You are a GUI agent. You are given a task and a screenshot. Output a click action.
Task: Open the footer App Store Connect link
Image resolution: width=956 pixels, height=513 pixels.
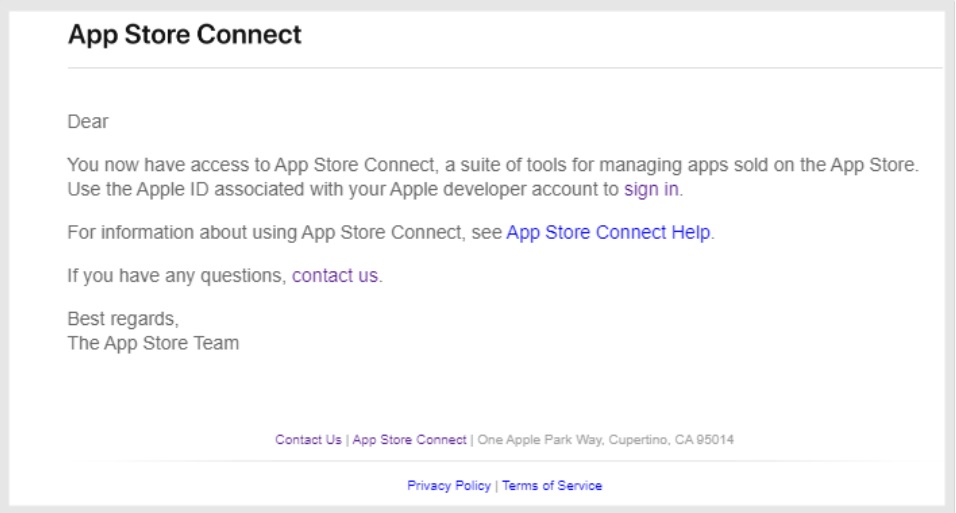(x=409, y=440)
